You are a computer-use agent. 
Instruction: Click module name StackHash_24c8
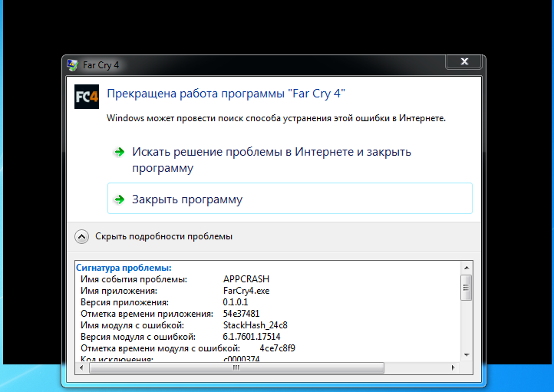pyautogui.click(x=255, y=325)
